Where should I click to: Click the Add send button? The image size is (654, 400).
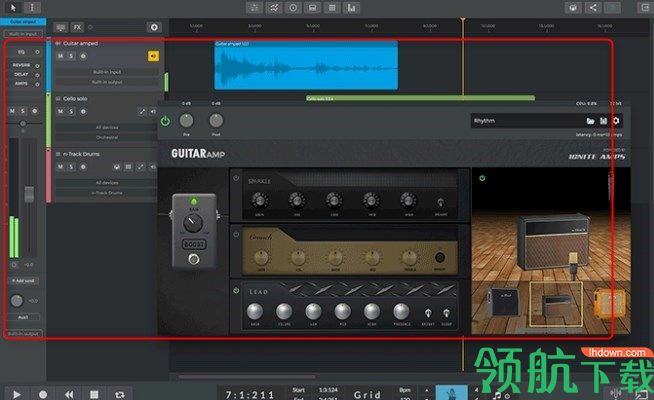pos(23,281)
